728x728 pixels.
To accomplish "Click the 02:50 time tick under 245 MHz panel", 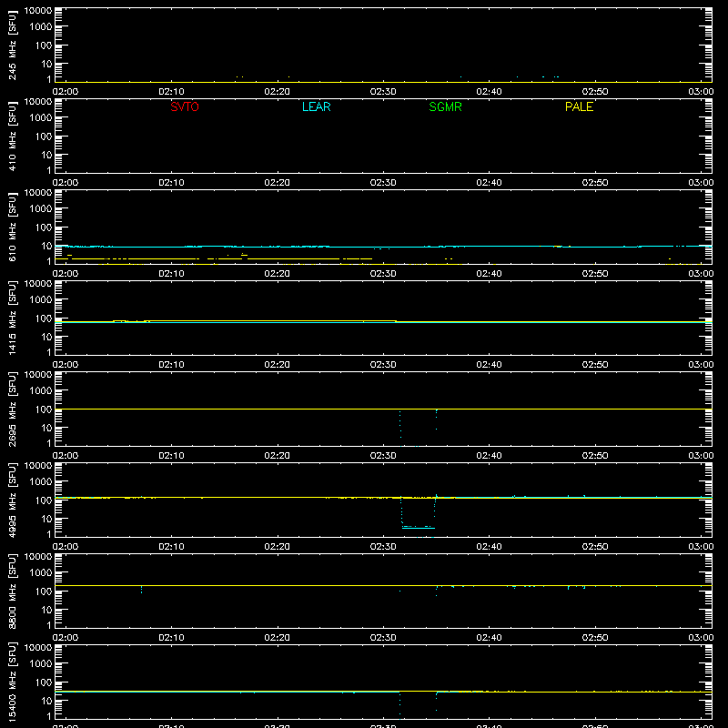I will (595, 92).
